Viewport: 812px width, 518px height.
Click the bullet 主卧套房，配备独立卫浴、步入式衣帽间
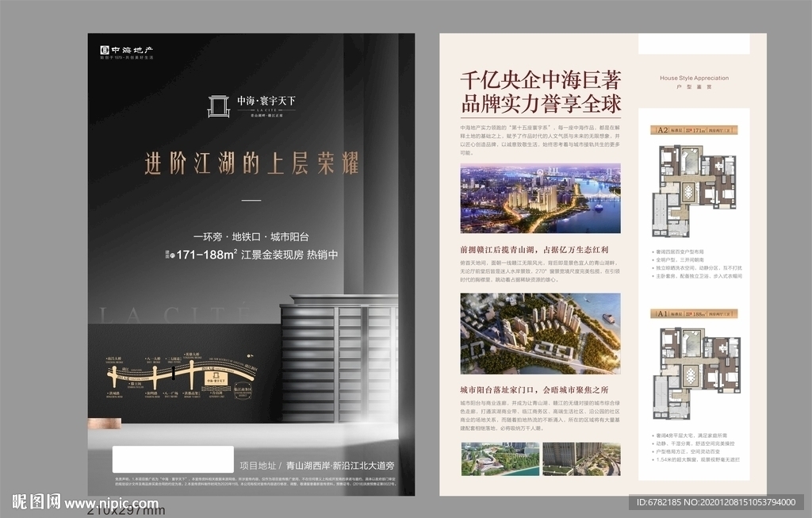coord(696,277)
